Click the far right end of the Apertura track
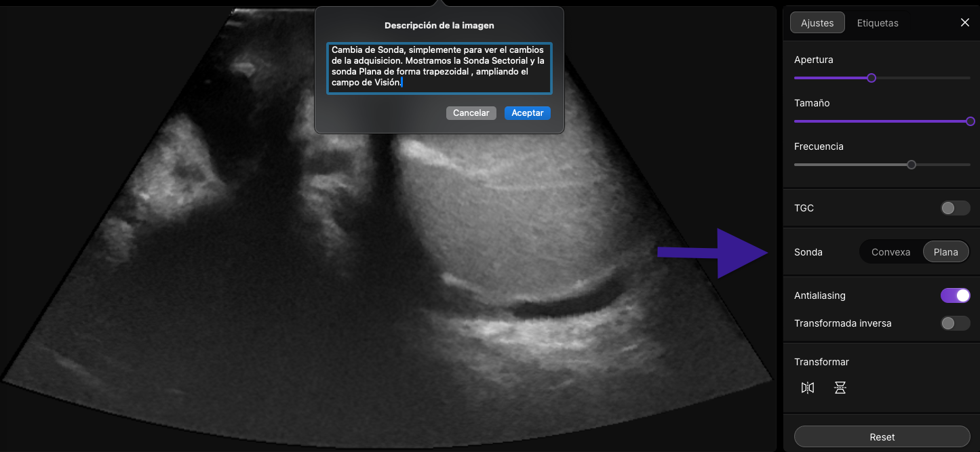 968,78
